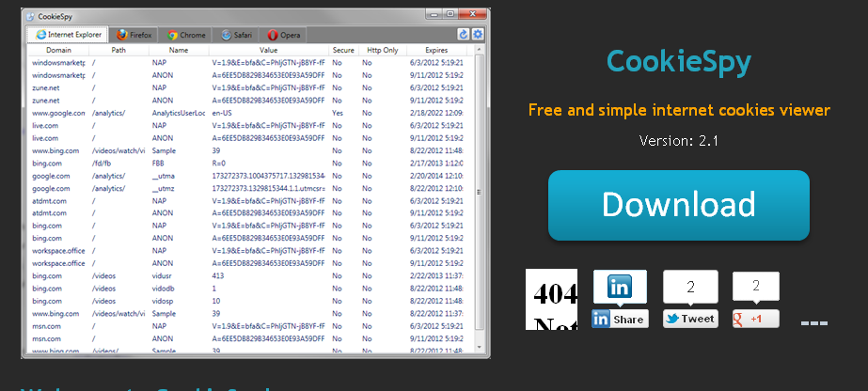Switch to the Internet Explorer tab

pyautogui.click(x=68, y=35)
